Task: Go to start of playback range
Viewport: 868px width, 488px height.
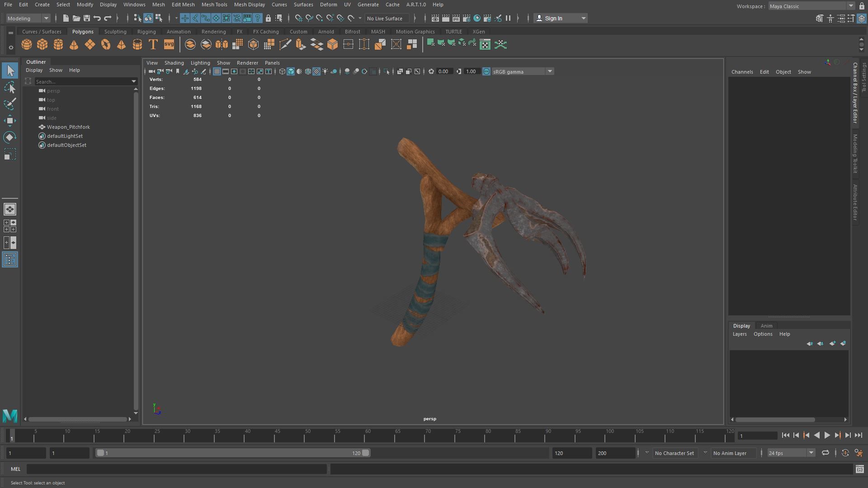Action: (x=785, y=436)
